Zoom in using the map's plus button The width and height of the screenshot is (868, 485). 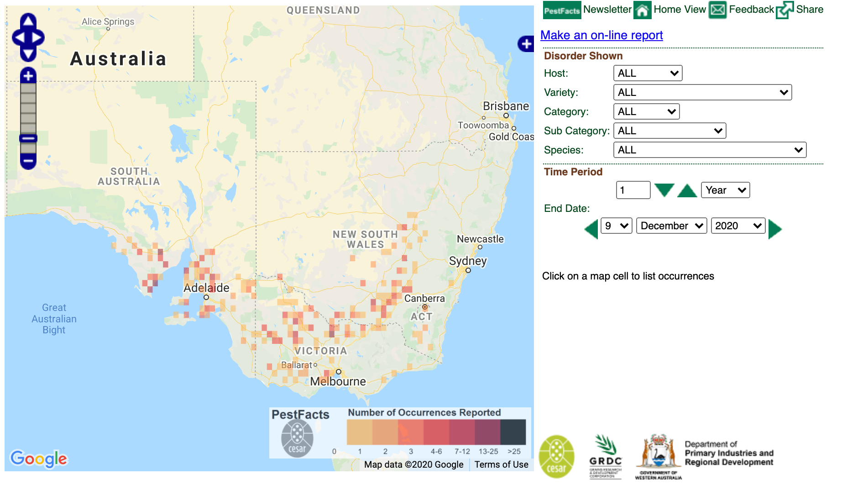click(x=28, y=76)
